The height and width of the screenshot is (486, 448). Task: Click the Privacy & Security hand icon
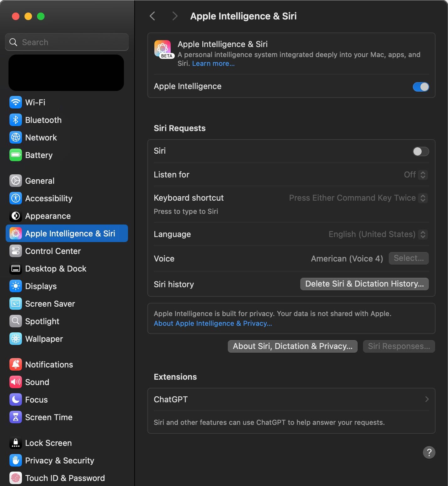(16, 460)
